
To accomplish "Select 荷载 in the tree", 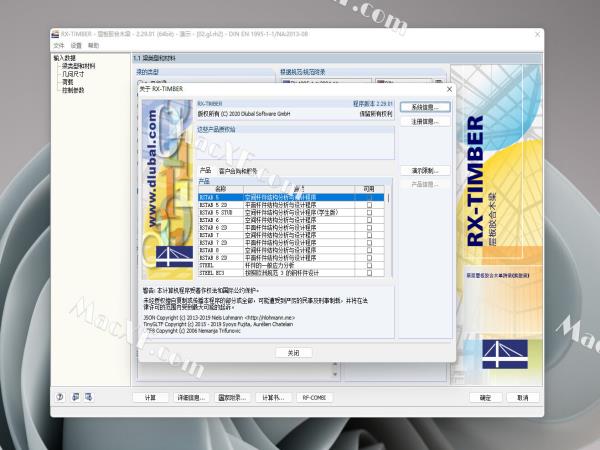I will (x=67, y=82).
